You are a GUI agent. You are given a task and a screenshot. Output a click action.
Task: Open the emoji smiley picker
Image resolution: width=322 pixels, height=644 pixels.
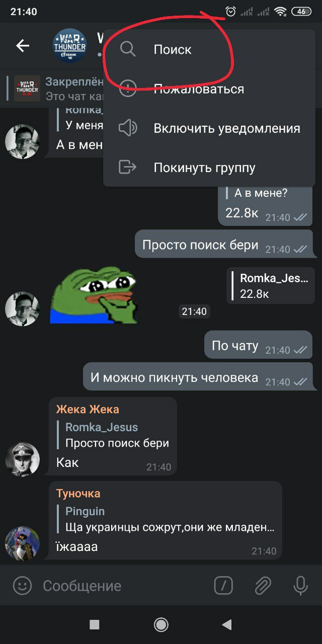22,586
